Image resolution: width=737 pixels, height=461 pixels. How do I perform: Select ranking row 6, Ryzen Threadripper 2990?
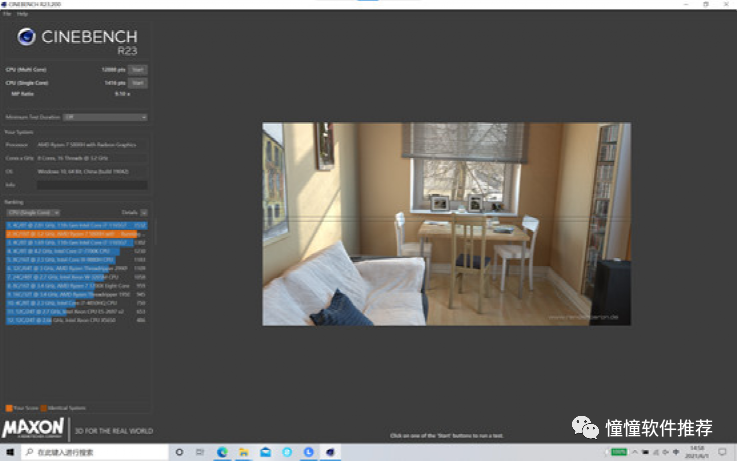[76, 268]
